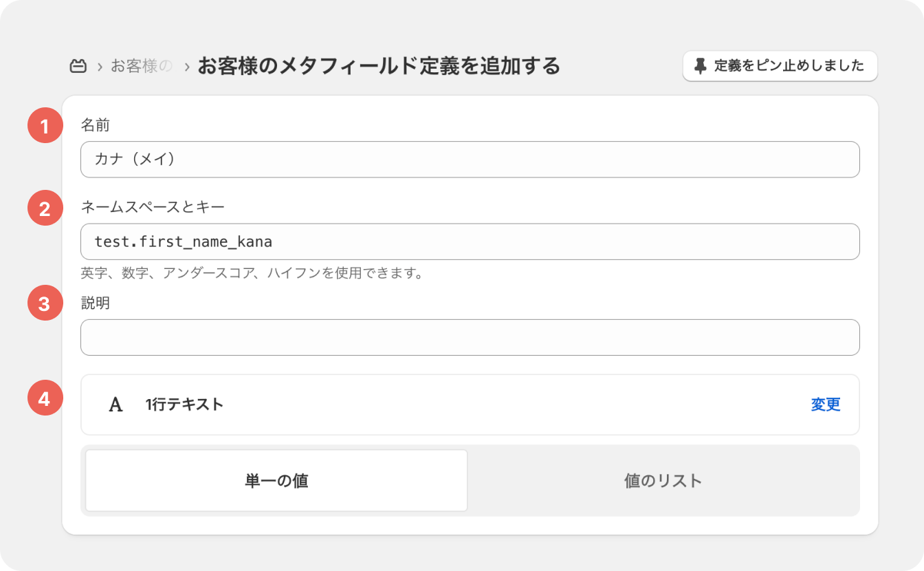Viewport: 924px width, 571px height.
Task: Click the 名前 field label
Action: click(x=96, y=125)
